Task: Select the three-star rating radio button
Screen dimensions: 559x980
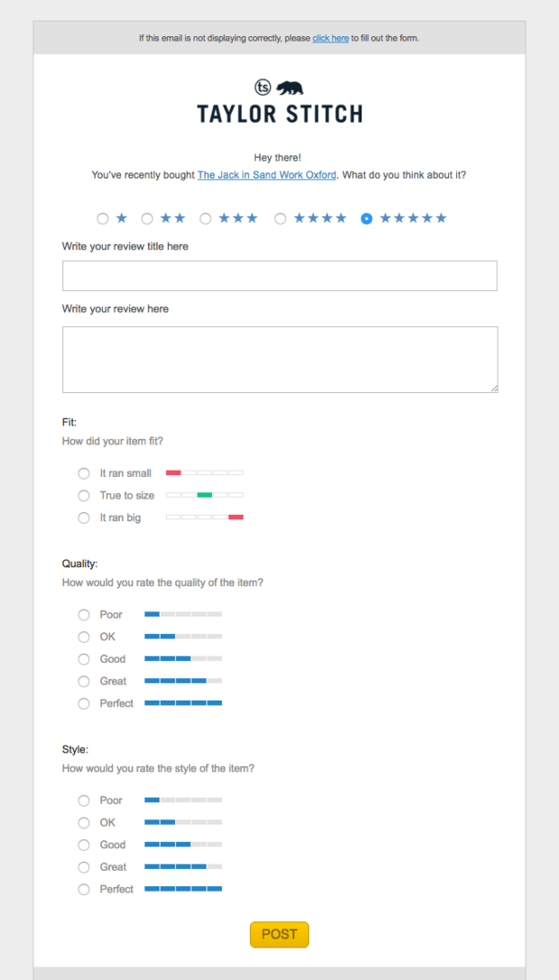Action: [x=205, y=219]
